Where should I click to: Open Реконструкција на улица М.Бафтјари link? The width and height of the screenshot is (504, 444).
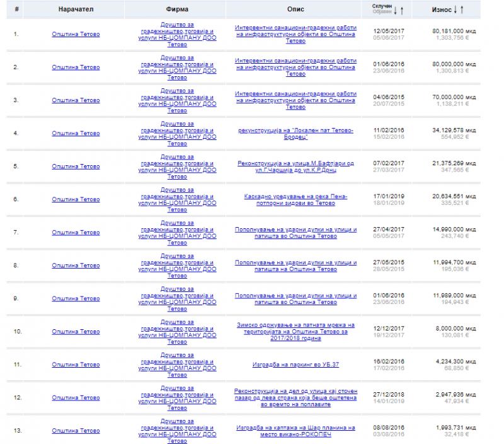click(x=295, y=166)
